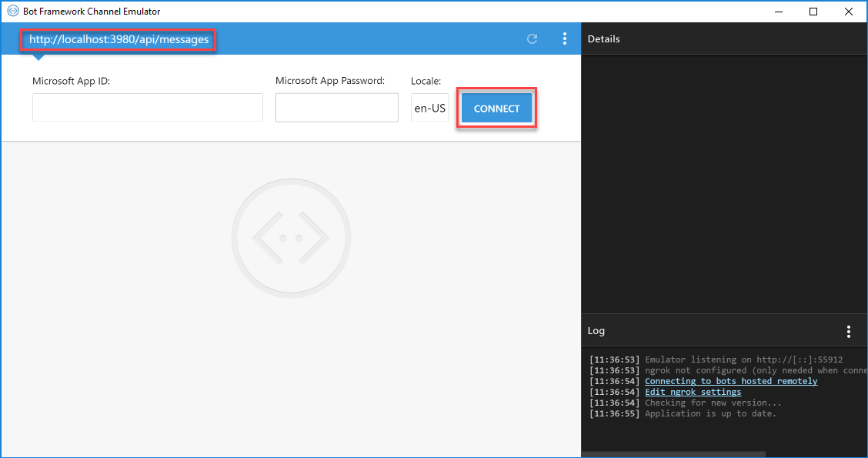Click the Log panel header label
The height and width of the screenshot is (458, 868).
coord(596,331)
